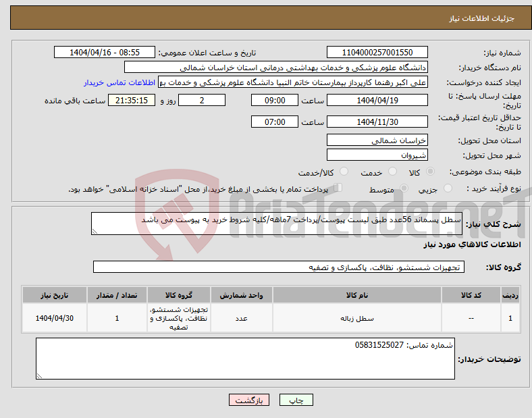The width and height of the screenshot is (532, 418).
Task: Open the اطلاعات تماس خریدار link
Action: click(x=119, y=82)
